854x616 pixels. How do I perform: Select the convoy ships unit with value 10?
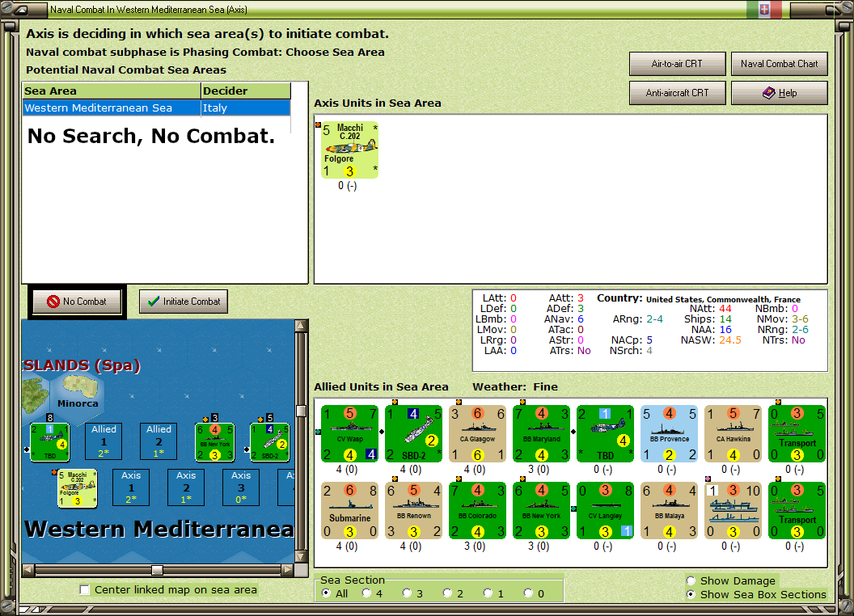point(733,510)
